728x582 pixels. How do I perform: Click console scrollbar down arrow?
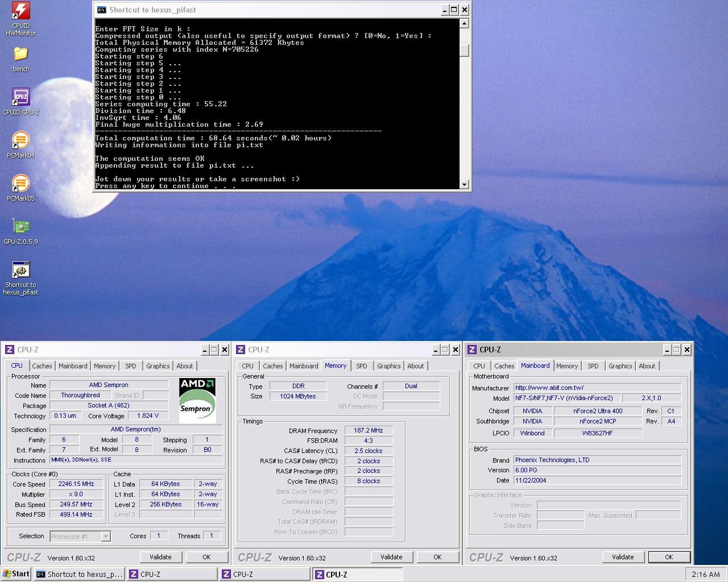click(x=464, y=184)
